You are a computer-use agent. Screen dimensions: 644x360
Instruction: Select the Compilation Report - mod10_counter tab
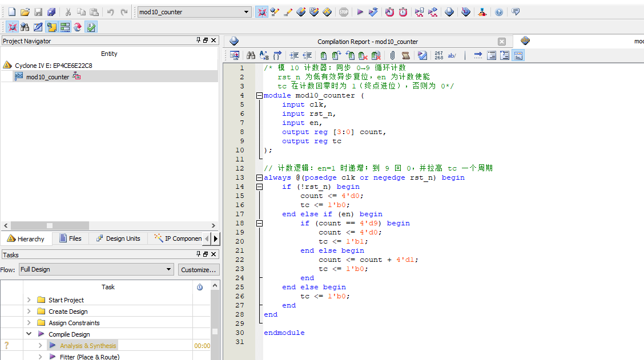tap(368, 42)
